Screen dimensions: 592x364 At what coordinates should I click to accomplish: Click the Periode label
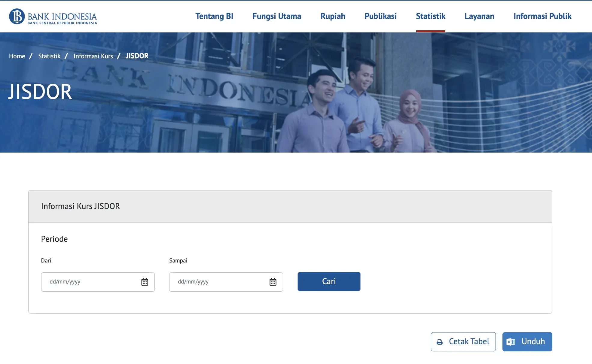point(54,239)
